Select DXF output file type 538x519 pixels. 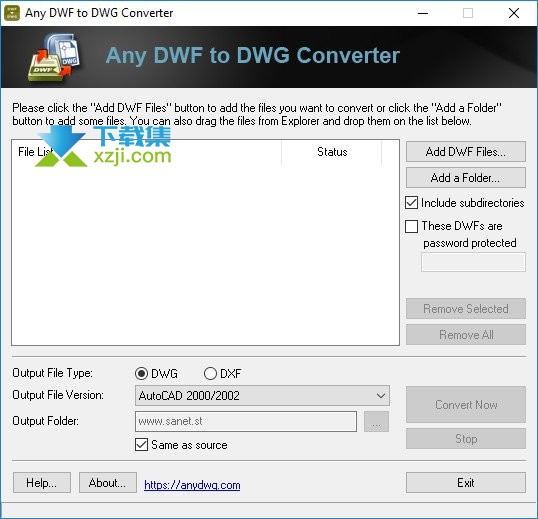click(210, 373)
